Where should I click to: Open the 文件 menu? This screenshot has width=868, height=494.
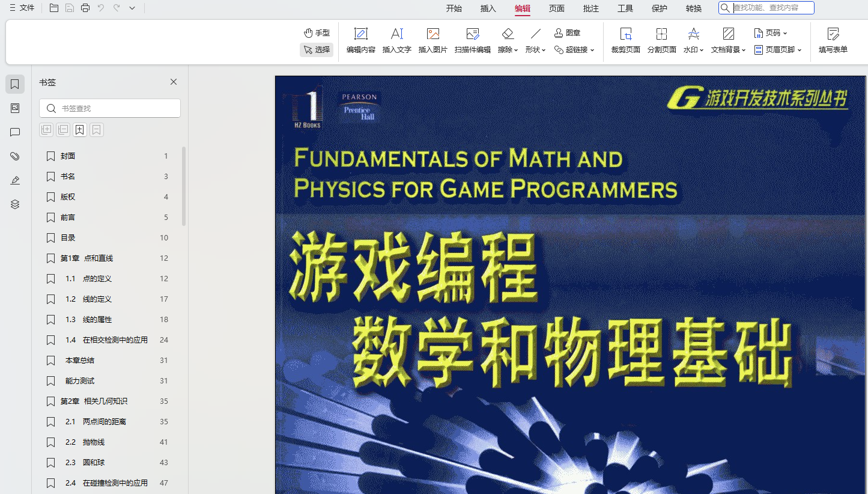(22, 8)
